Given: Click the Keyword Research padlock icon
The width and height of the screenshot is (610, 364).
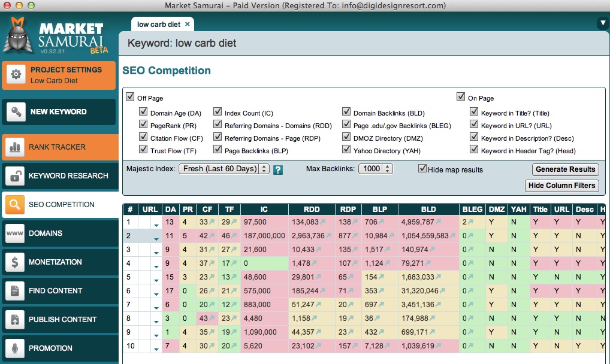Looking at the screenshot, I should [x=15, y=176].
